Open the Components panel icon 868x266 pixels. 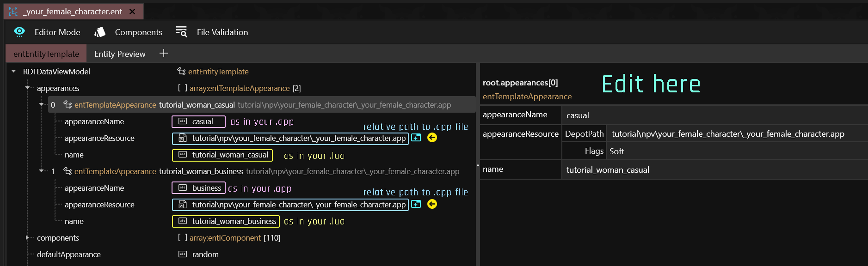[100, 32]
